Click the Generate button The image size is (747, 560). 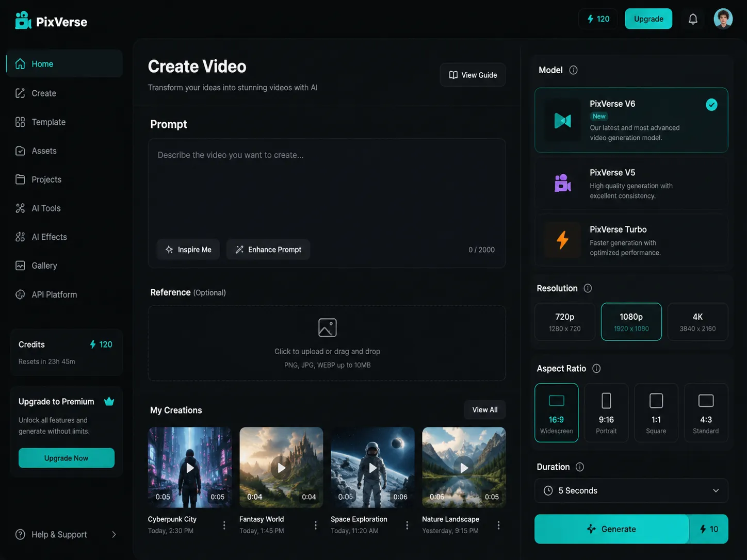tap(612, 529)
